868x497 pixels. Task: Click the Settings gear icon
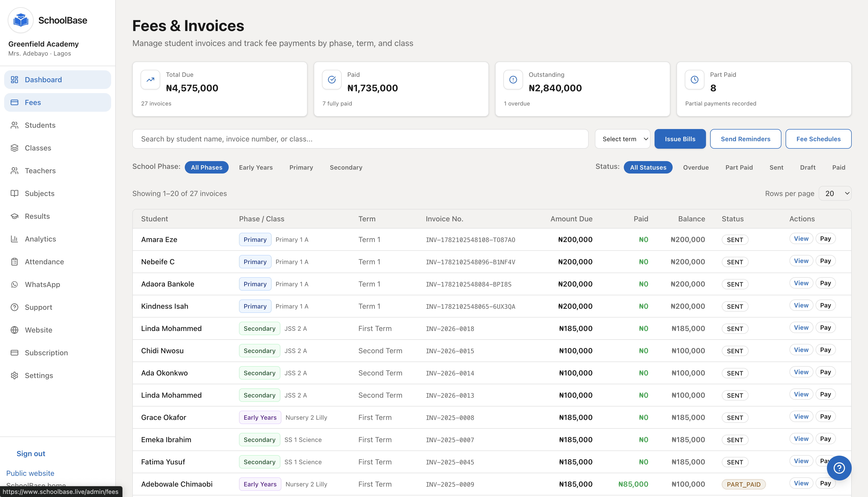click(14, 375)
